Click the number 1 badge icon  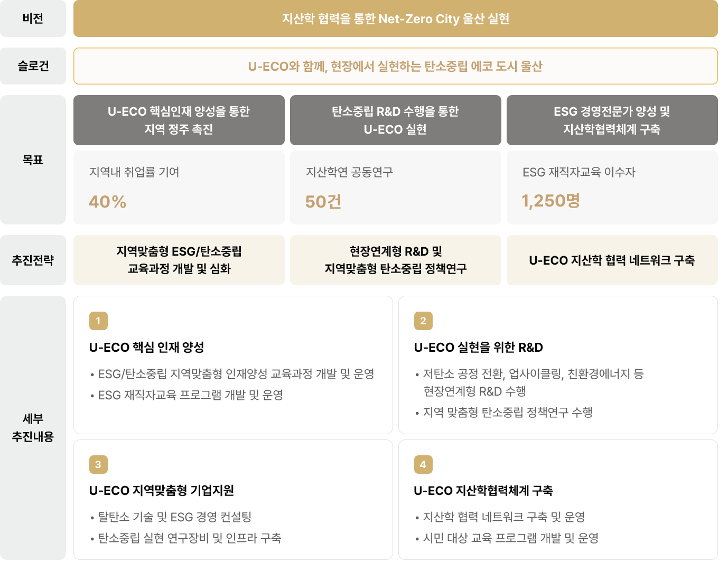pos(98,321)
